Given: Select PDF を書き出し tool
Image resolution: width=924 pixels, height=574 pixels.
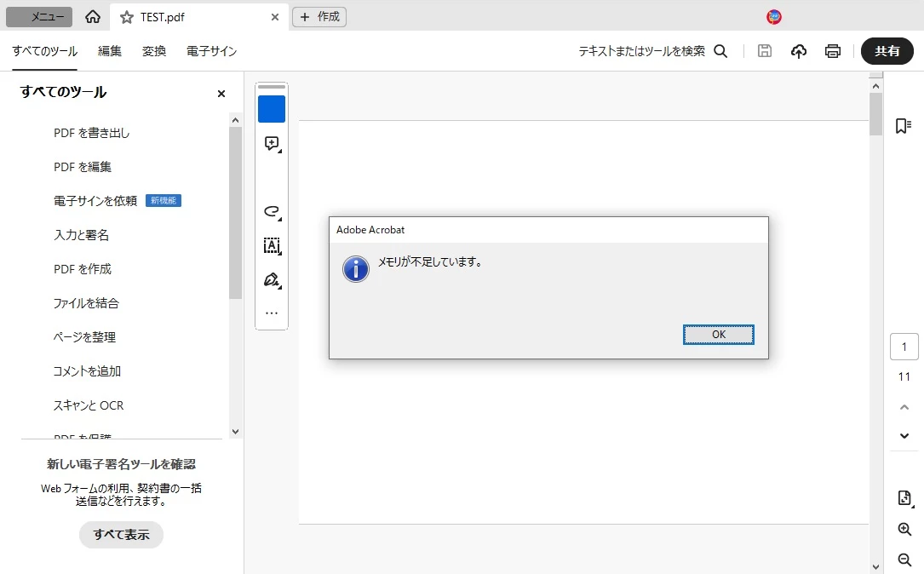Looking at the screenshot, I should coord(91,133).
